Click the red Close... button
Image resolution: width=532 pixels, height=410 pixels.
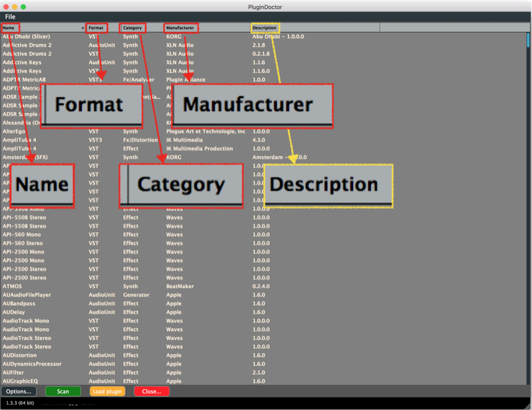tap(152, 391)
